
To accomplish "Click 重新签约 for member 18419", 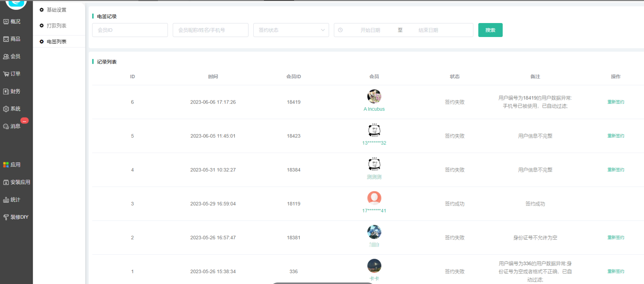I will pyautogui.click(x=615, y=102).
